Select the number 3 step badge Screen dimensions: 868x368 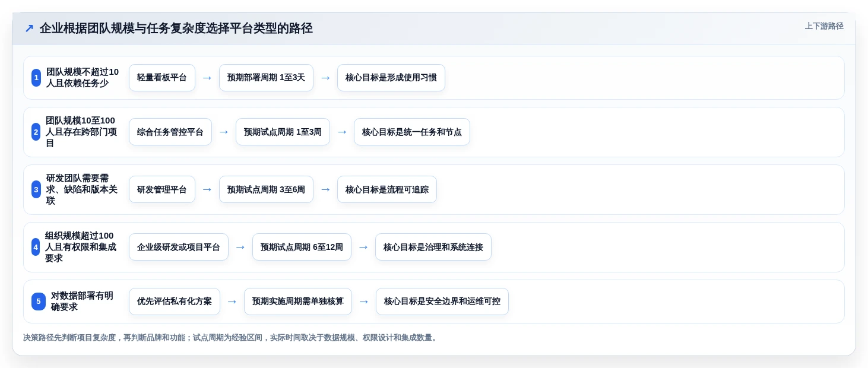[x=36, y=189]
